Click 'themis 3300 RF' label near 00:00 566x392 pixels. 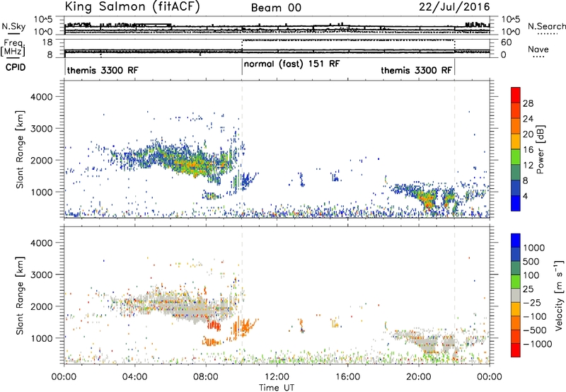pos(103,70)
